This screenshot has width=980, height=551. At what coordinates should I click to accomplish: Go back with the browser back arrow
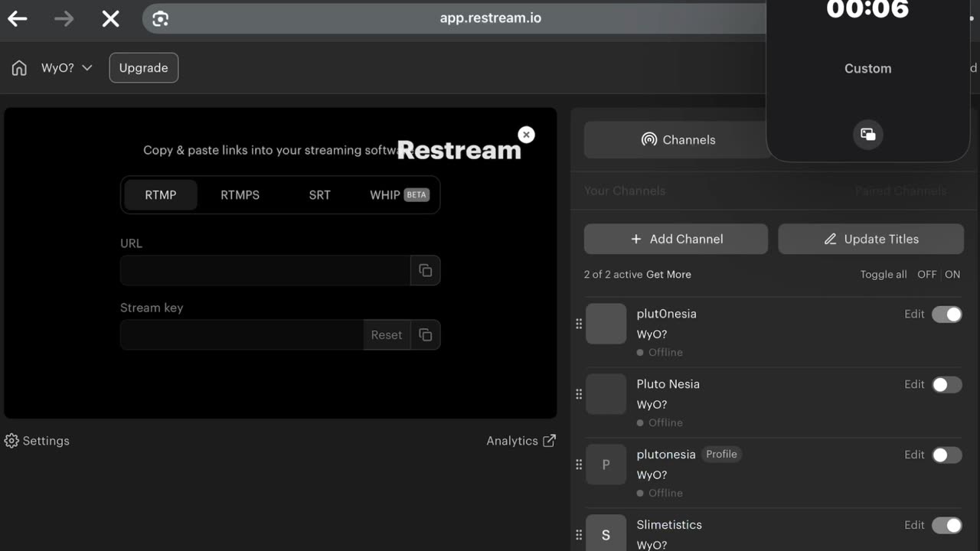click(18, 19)
